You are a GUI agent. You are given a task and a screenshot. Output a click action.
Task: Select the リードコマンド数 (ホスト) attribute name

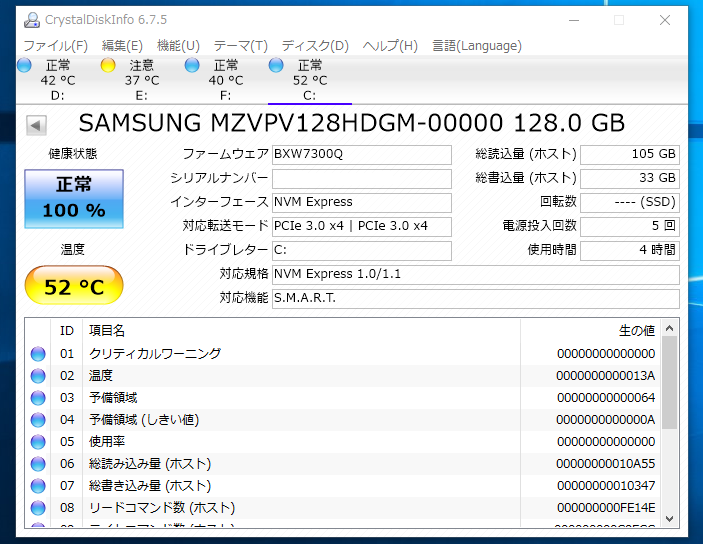click(162, 508)
